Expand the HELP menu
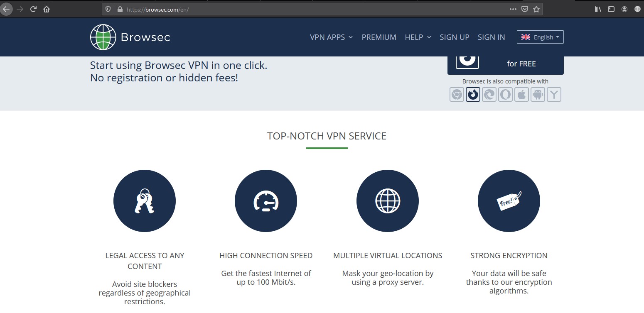The width and height of the screenshot is (644, 313). 418,37
